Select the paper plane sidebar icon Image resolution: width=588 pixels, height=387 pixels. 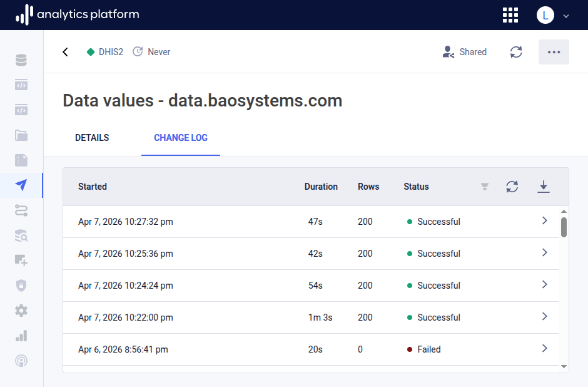(x=21, y=185)
